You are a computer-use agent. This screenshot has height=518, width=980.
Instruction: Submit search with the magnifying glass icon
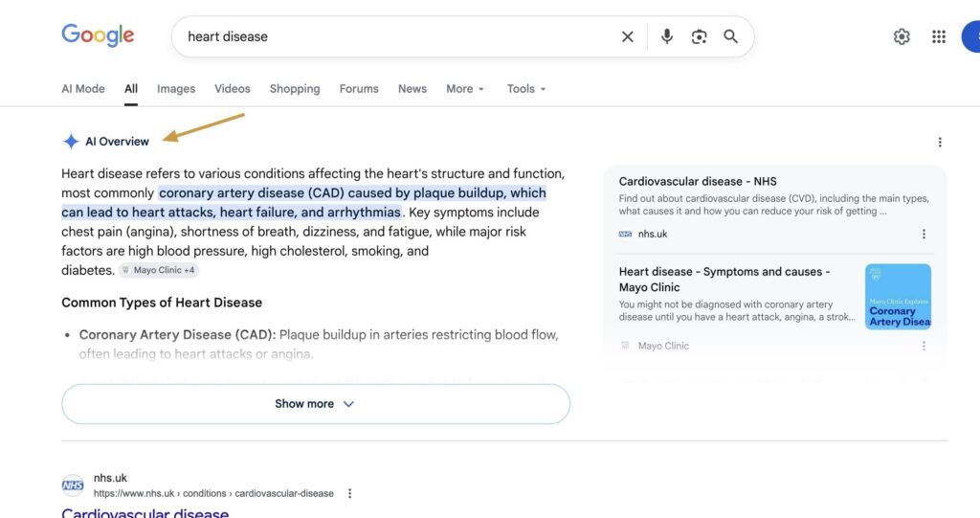[730, 36]
